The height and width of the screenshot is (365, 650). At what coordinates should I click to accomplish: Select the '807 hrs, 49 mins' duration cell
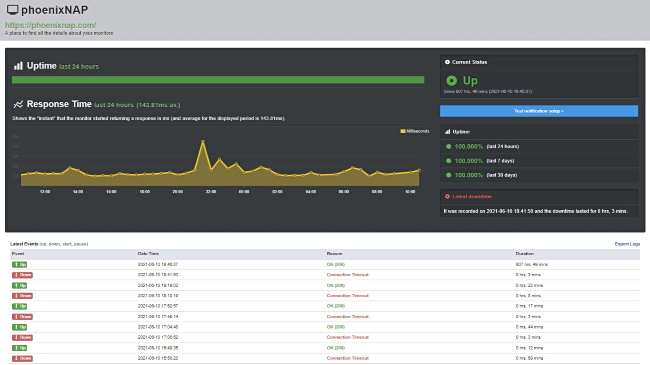click(532, 265)
